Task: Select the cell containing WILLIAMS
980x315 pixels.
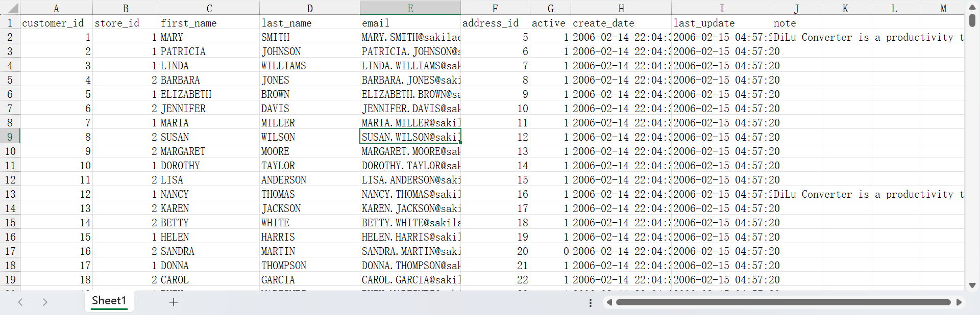Action: (310, 65)
